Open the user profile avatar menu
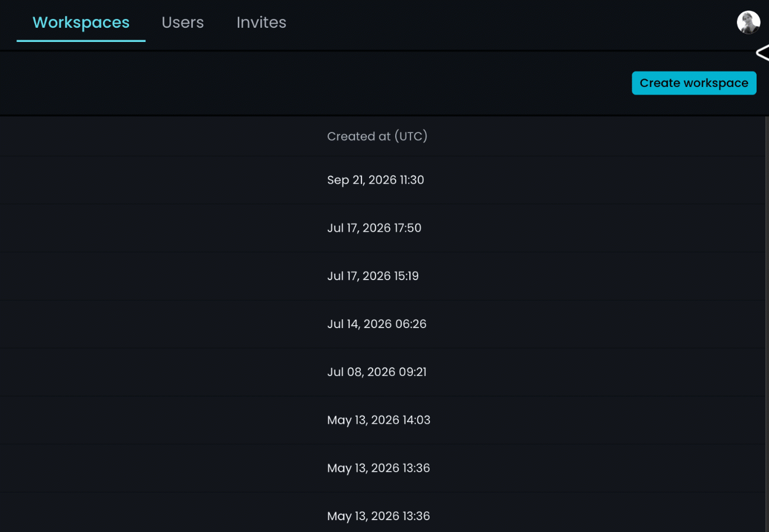The height and width of the screenshot is (532, 769). click(x=748, y=22)
